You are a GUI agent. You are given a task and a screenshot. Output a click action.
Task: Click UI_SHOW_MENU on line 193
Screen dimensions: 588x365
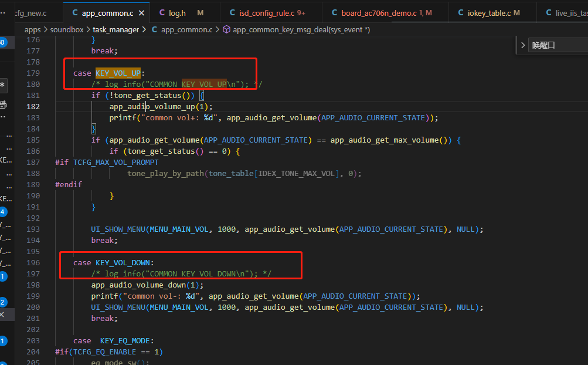point(118,229)
